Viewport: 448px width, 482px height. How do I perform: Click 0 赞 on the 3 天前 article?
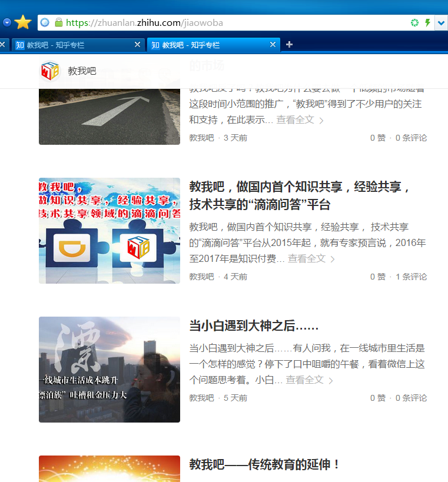[x=378, y=138]
